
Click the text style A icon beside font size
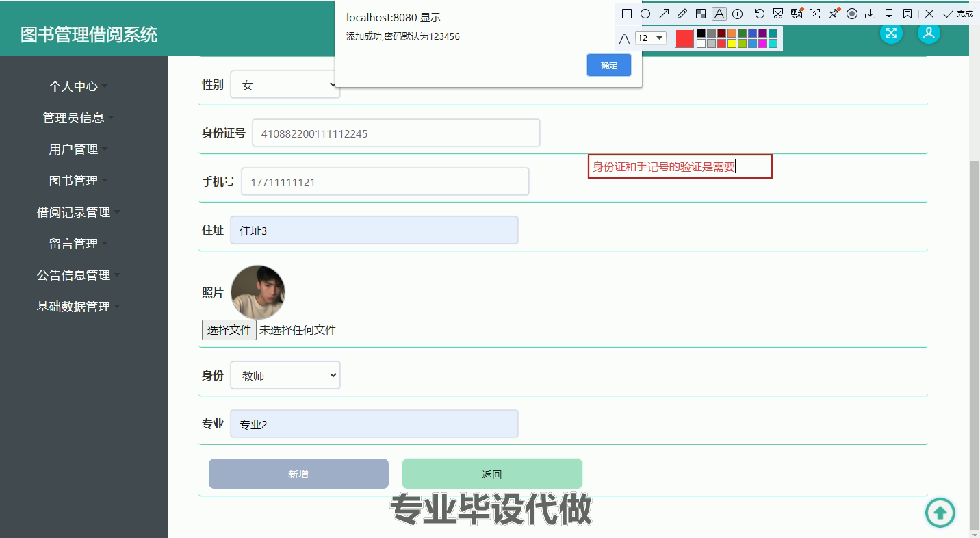[624, 38]
